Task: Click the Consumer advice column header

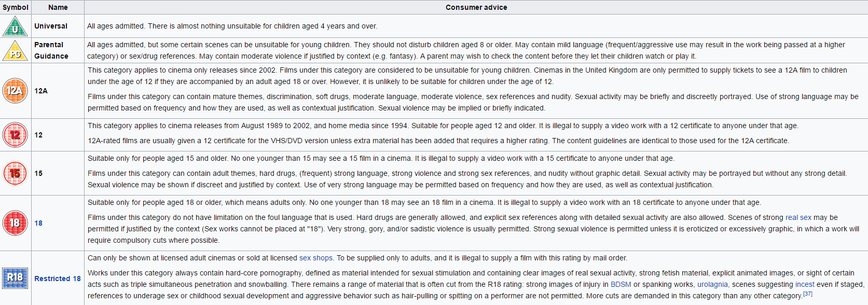Action: tap(476, 7)
